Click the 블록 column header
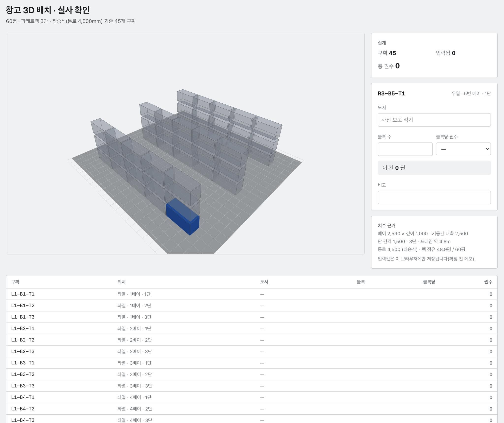The height and width of the screenshot is (423, 504). [x=361, y=282]
